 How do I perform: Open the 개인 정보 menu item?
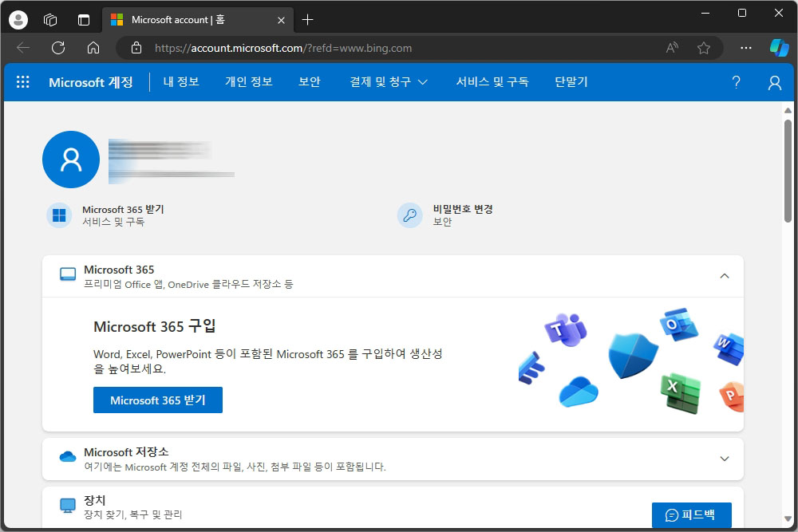(x=249, y=82)
